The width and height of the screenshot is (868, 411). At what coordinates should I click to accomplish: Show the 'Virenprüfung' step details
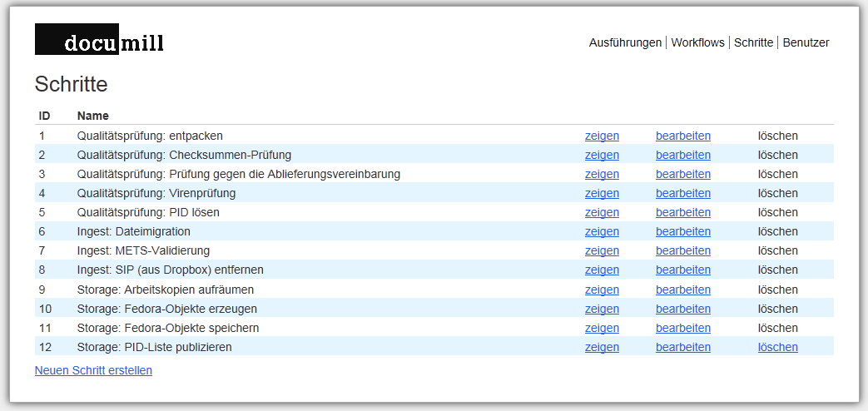click(602, 193)
